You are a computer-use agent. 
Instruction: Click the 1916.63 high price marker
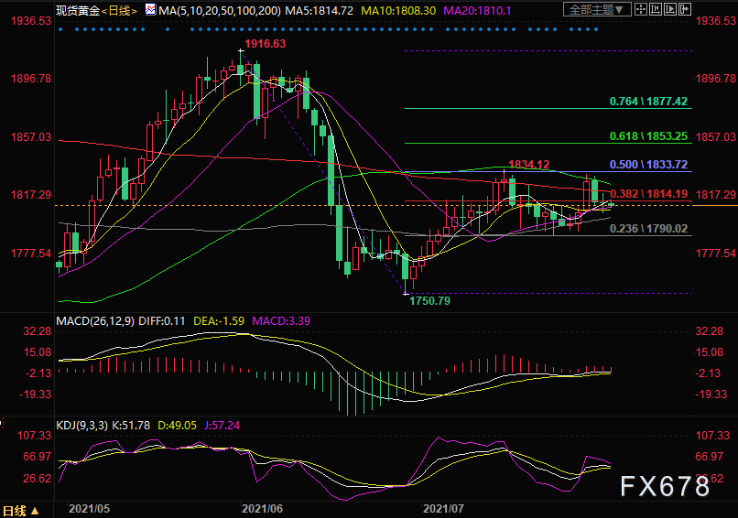(265, 44)
